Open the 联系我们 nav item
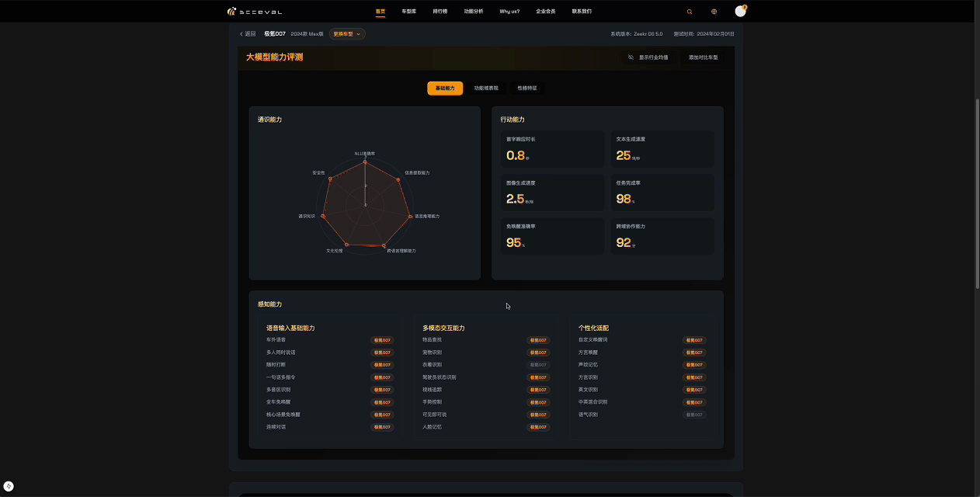This screenshot has height=497, width=980. click(x=582, y=12)
